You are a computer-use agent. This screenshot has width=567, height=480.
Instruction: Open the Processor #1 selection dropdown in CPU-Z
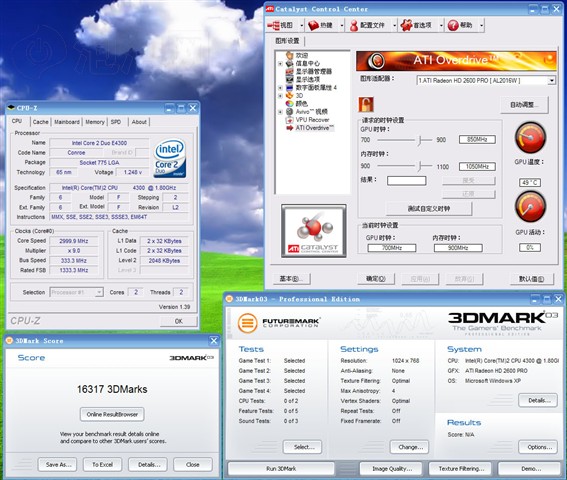[99, 292]
